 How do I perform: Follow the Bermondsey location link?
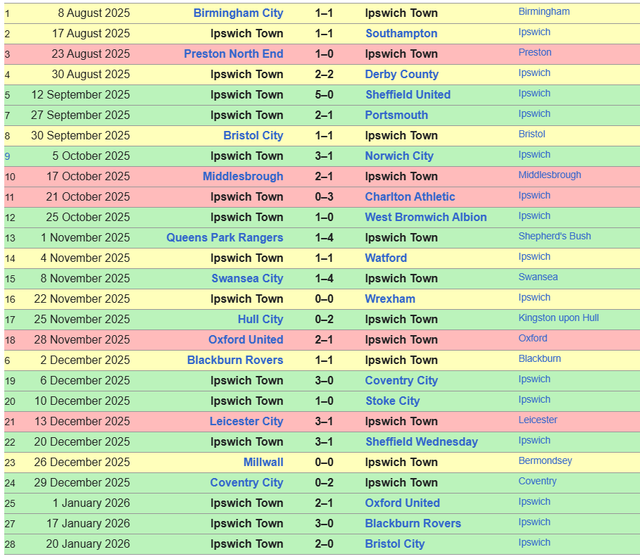click(545, 460)
